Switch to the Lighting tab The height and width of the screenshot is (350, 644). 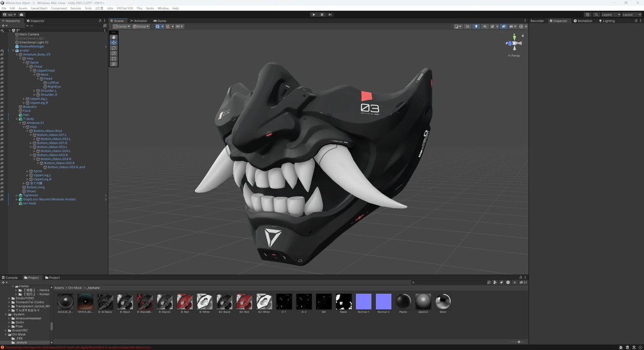pyautogui.click(x=607, y=21)
